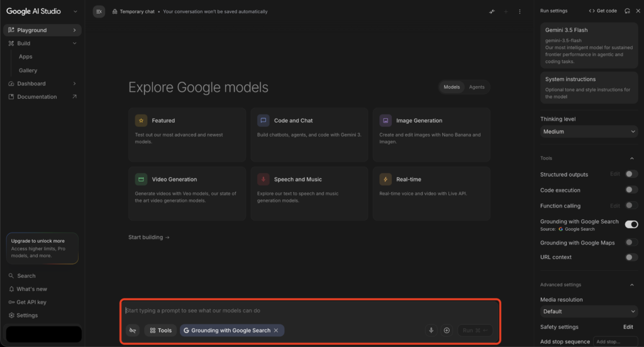Turn off Grounding with Google Search switch
Viewport: 644px width, 347px height.
point(631,224)
